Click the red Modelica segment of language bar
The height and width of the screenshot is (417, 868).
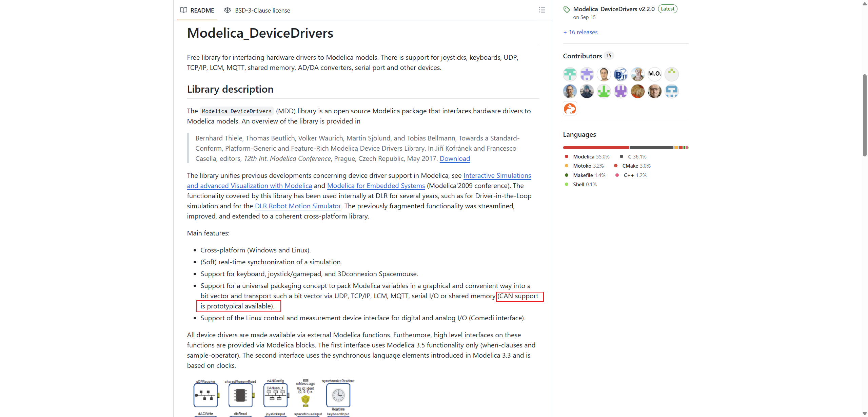pos(596,148)
